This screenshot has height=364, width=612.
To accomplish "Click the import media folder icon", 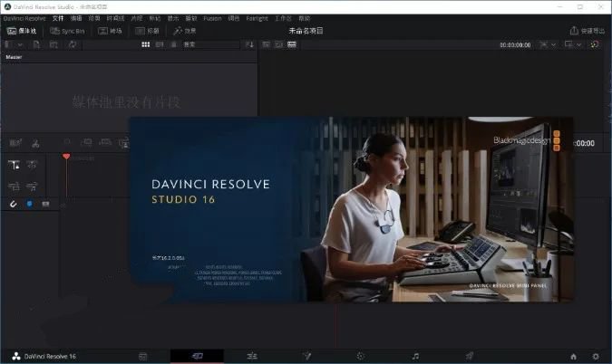I will click(x=53, y=44).
